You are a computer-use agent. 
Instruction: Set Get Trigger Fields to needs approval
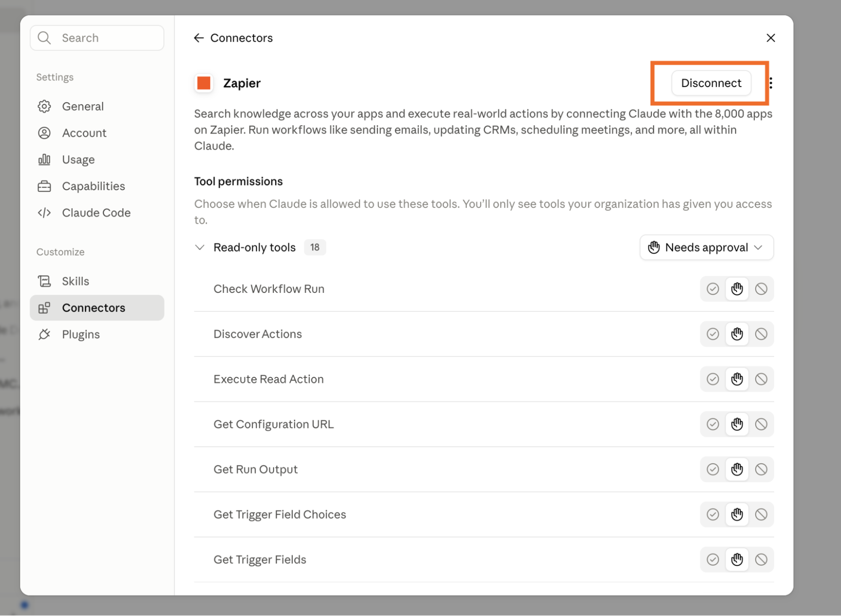click(737, 560)
